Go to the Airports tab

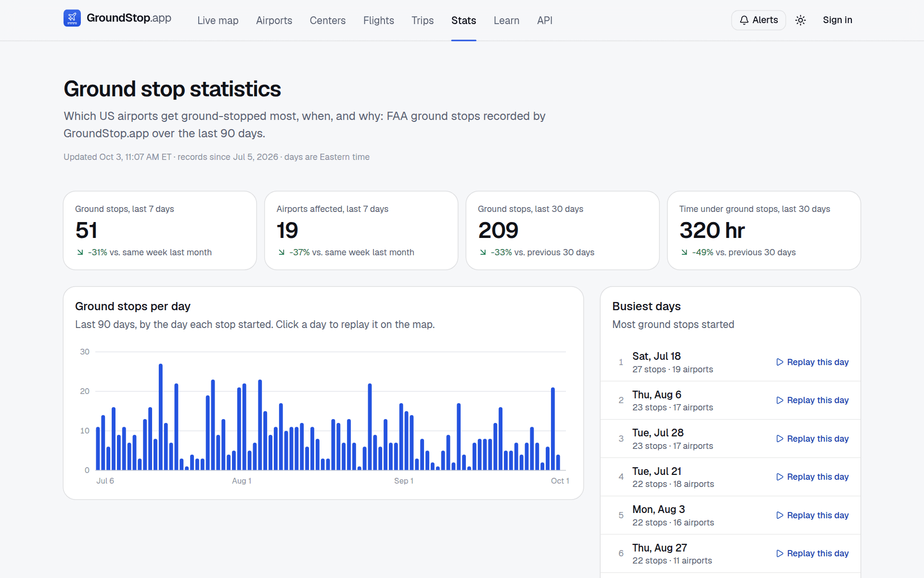coord(274,21)
